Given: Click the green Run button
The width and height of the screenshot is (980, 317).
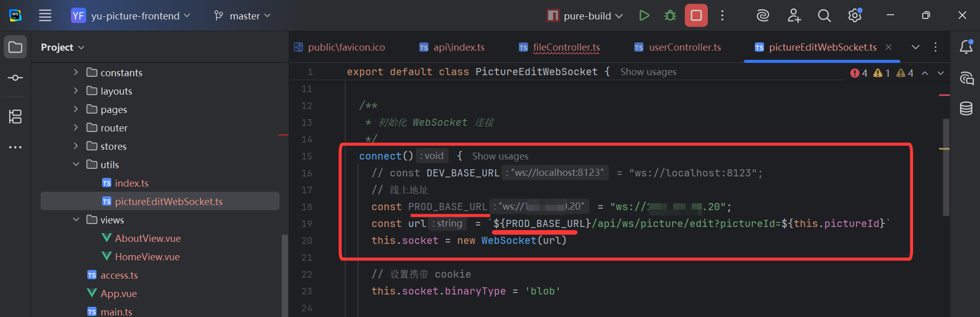Looking at the screenshot, I should pos(644,16).
